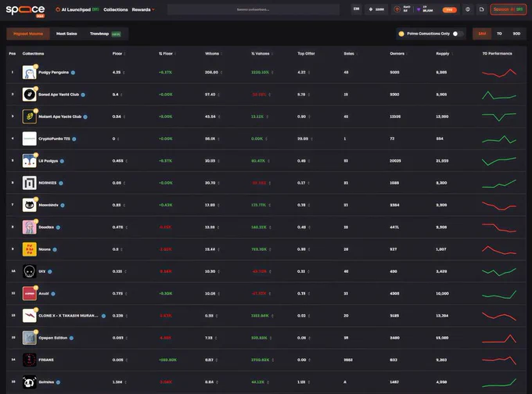This screenshot has height=394, width=532.
Task: Open the avatar in row 14
Action: (x=29, y=360)
